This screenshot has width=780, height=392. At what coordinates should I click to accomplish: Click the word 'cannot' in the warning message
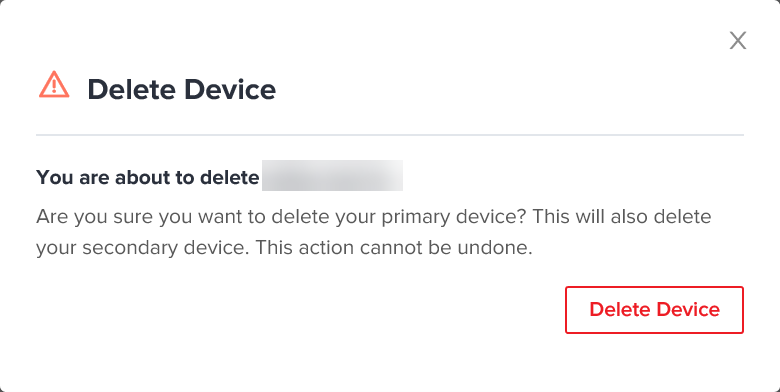click(391, 248)
